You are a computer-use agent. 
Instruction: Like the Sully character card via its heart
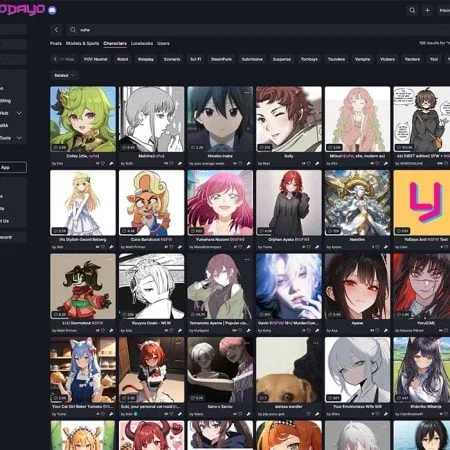pos(309,164)
